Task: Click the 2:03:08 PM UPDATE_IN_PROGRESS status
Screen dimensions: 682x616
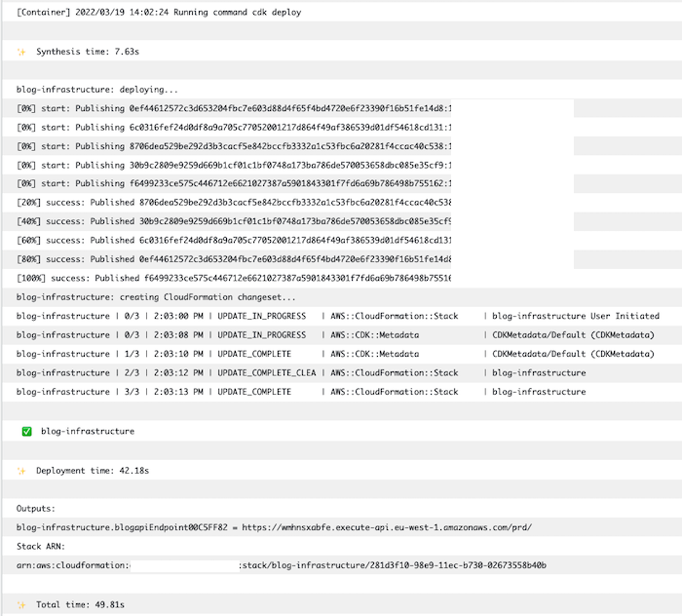Action: [262, 335]
